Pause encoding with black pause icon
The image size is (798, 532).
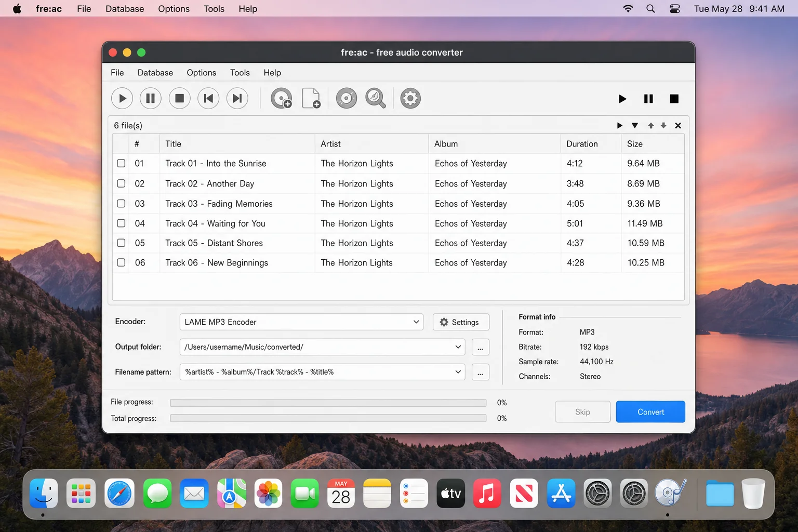[648, 99]
